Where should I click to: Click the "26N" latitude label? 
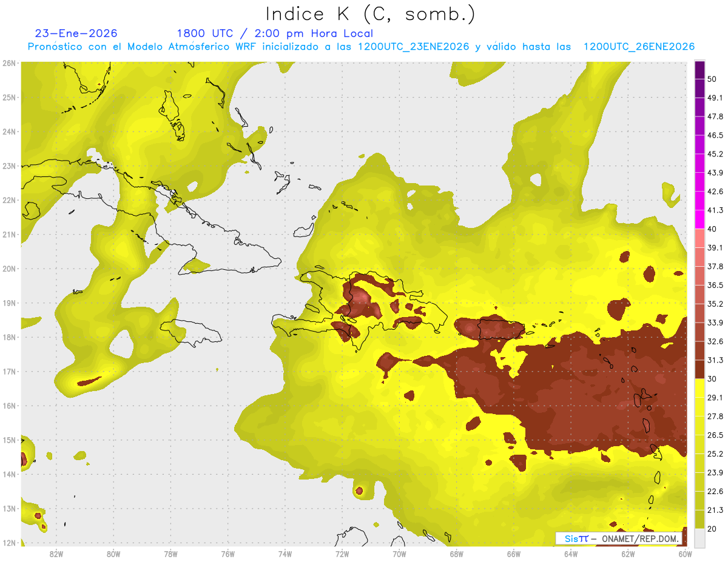(x=8, y=63)
